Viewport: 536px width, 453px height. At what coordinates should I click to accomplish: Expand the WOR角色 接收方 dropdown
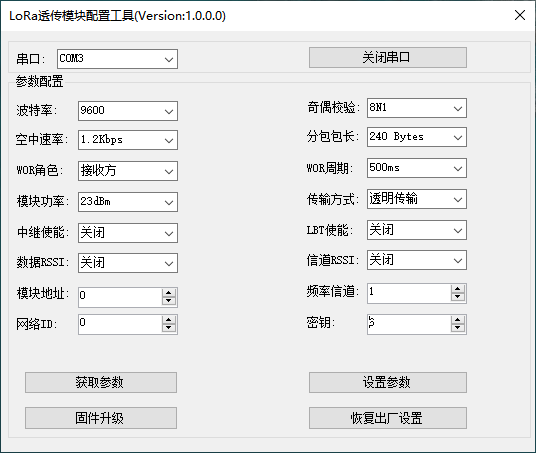(x=128, y=171)
